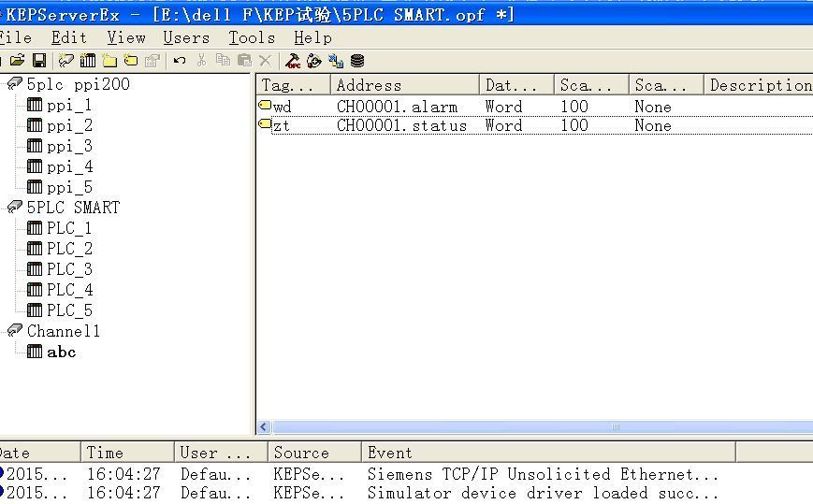The image size is (813, 504).
Task: Select device ppi_4 in the tree
Action: click(x=69, y=166)
